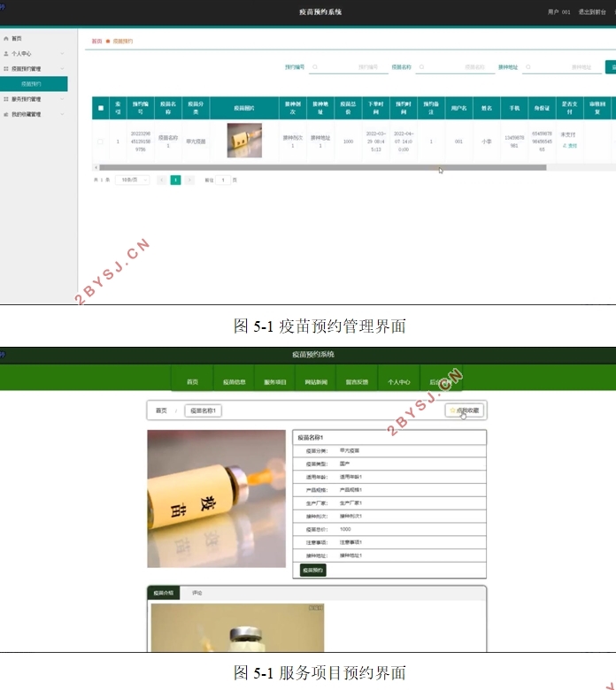Click the 接种地址 search input
Viewport: 616px width, 690px height.
click(x=562, y=67)
